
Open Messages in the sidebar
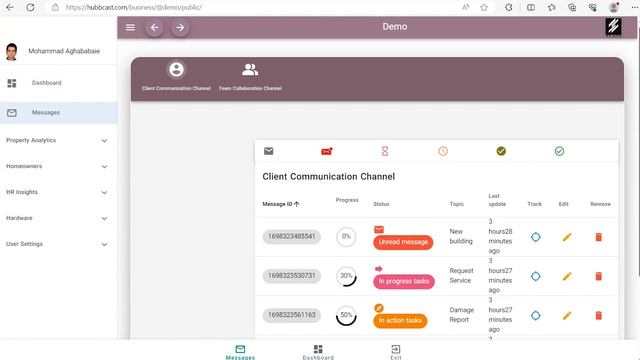pos(58,113)
